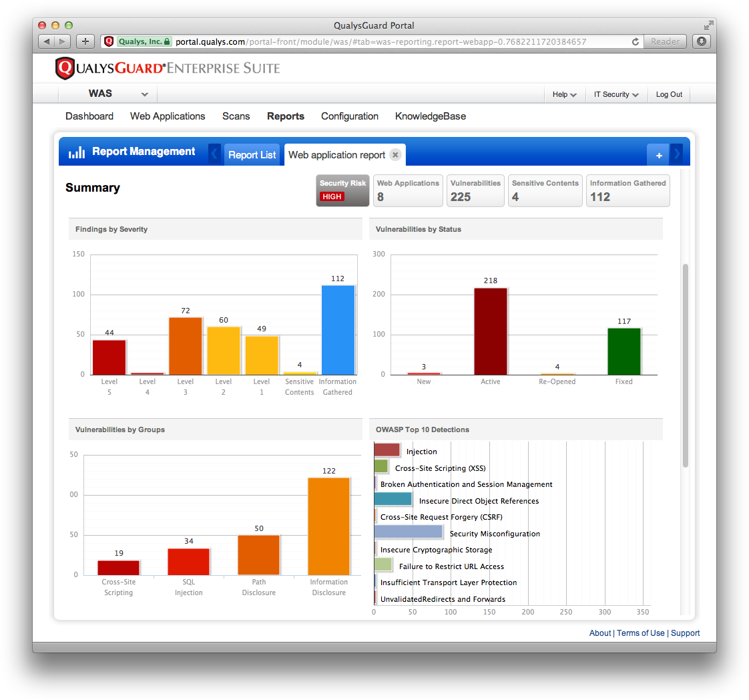Click the Path Disclosure bar showing 50

pos(259,555)
